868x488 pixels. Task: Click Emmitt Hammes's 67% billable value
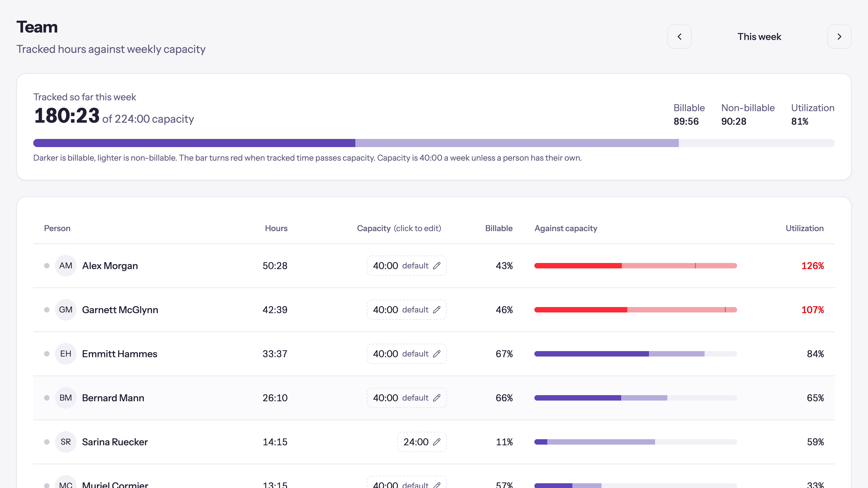tap(504, 354)
